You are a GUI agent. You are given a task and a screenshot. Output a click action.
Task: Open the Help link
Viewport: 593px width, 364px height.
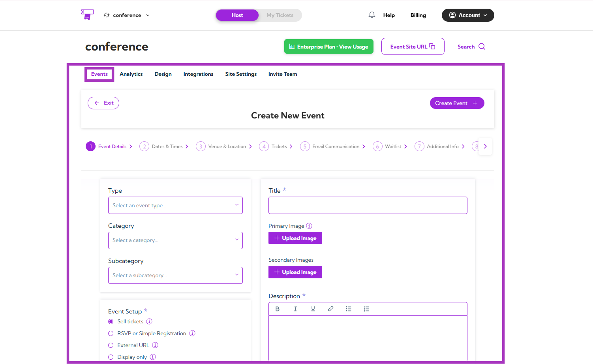(x=389, y=15)
